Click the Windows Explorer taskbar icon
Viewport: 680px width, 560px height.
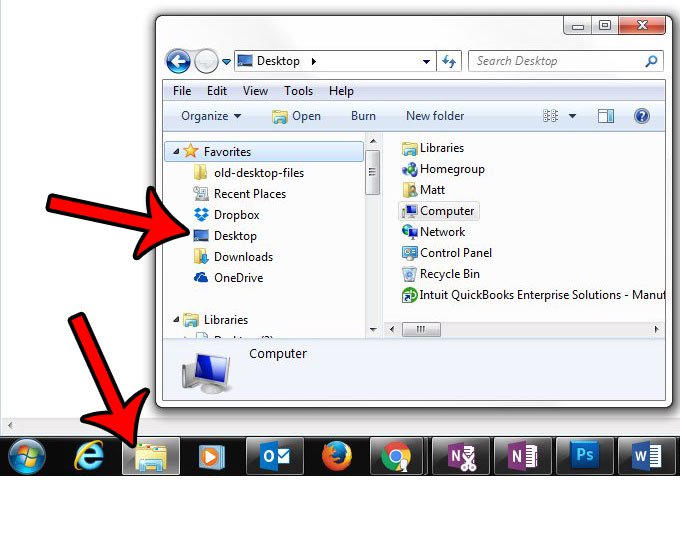[150, 456]
